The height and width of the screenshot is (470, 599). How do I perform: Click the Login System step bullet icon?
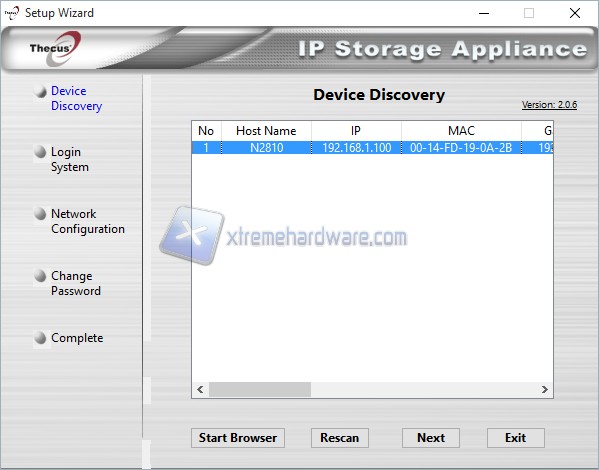tap(40, 152)
